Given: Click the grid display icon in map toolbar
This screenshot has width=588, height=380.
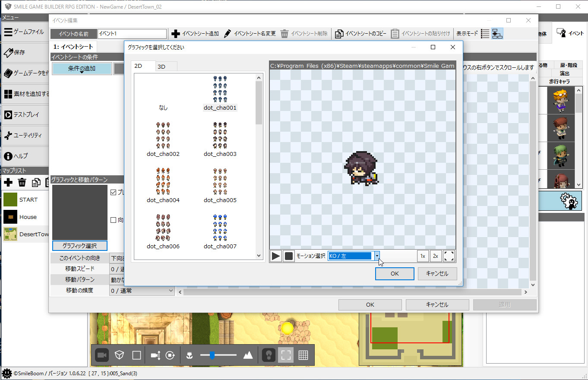Looking at the screenshot, I should tap(303, 355).
